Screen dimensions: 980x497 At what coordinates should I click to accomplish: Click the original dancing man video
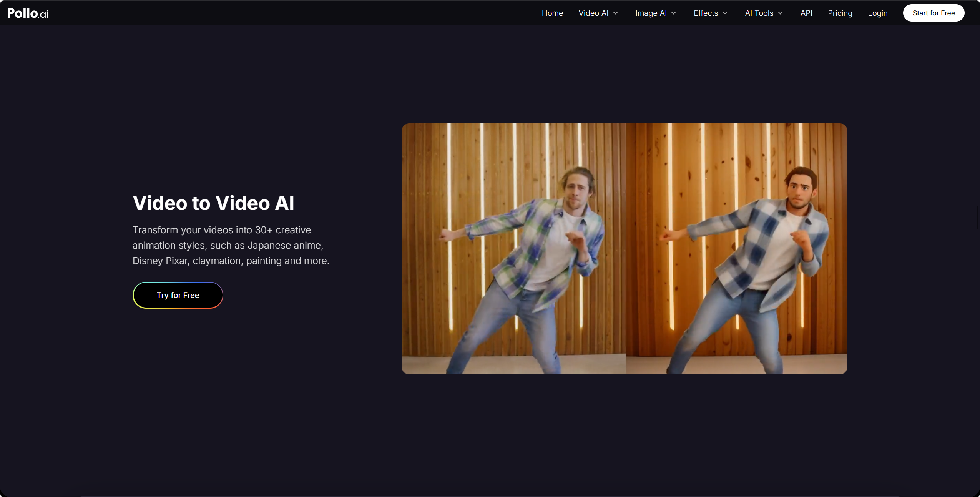point(513,249)
